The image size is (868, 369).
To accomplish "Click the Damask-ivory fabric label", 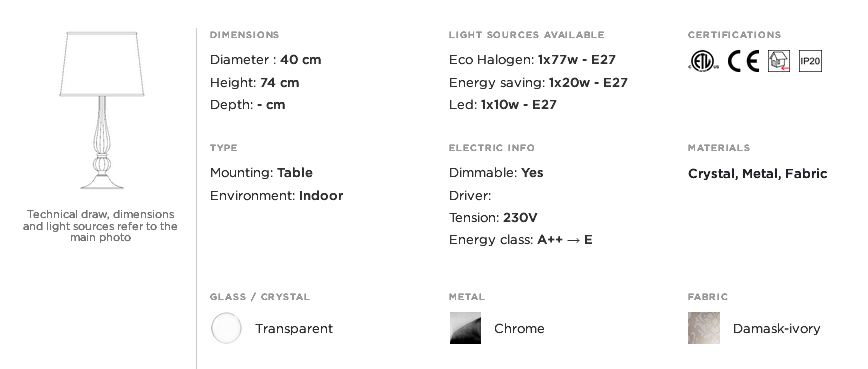I will coord(777,329).
